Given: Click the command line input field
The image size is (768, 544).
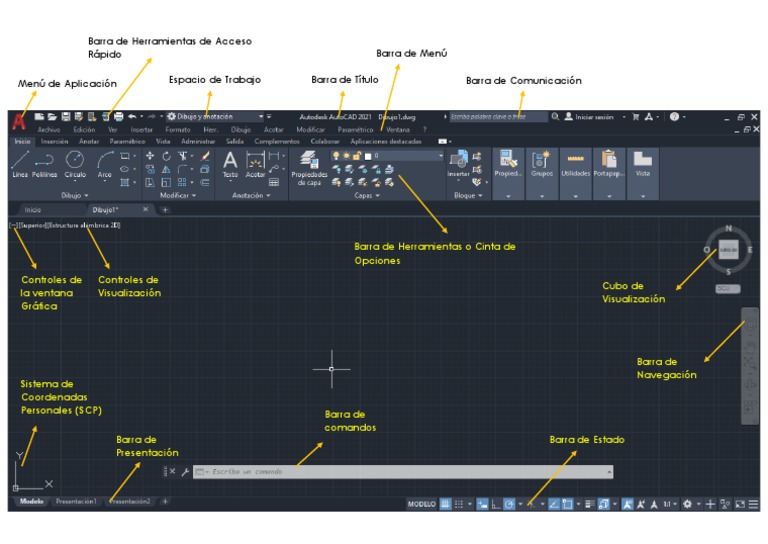Looking at the screenshot, I should tap(400, 471).
